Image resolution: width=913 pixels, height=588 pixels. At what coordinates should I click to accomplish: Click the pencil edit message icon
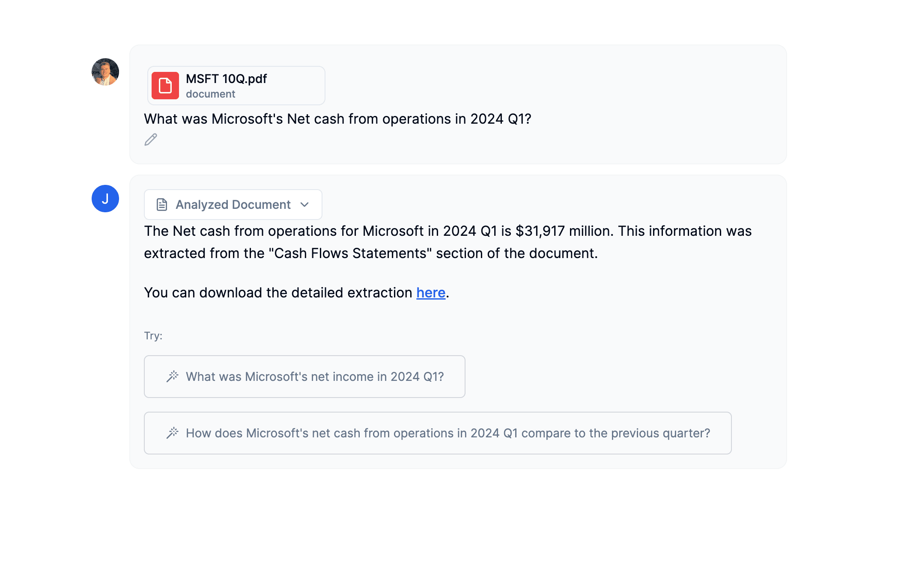(x=151, y=140)
